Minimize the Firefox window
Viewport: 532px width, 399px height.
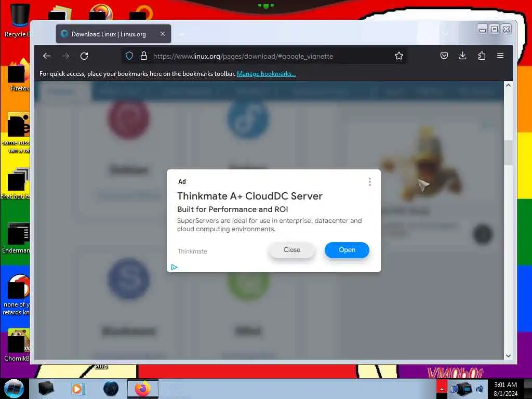point(482,30)
